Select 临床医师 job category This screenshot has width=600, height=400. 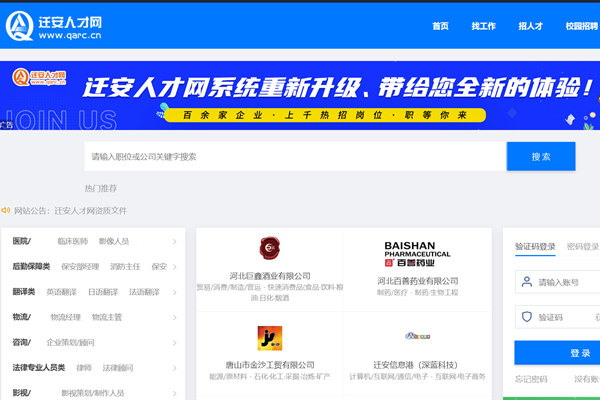72,241
